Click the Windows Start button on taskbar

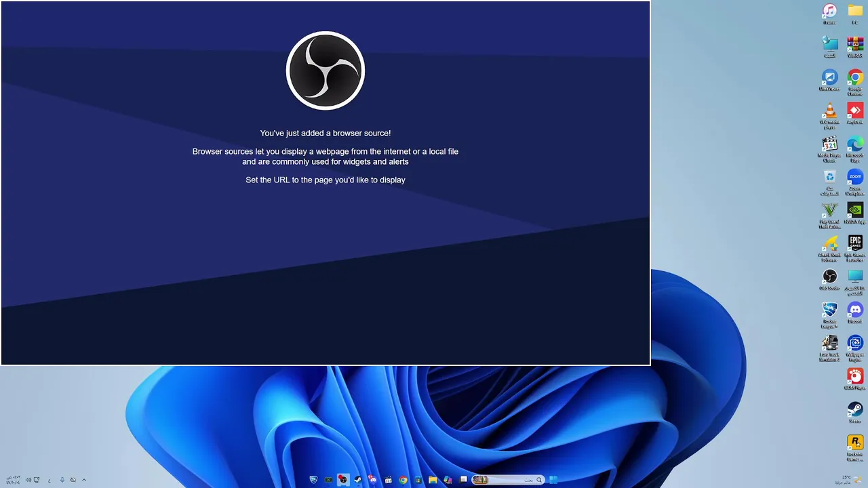coord(553,480)
